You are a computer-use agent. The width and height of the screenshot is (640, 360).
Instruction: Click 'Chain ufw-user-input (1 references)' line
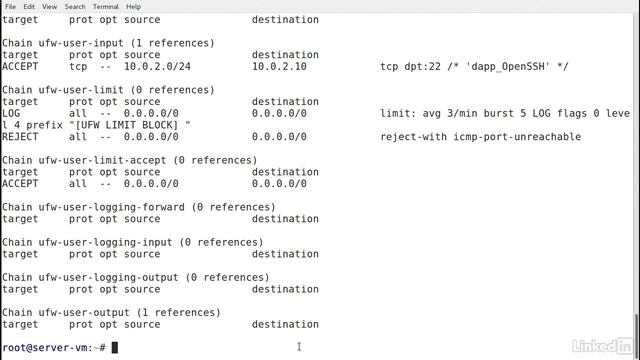[x=108, y=43]
